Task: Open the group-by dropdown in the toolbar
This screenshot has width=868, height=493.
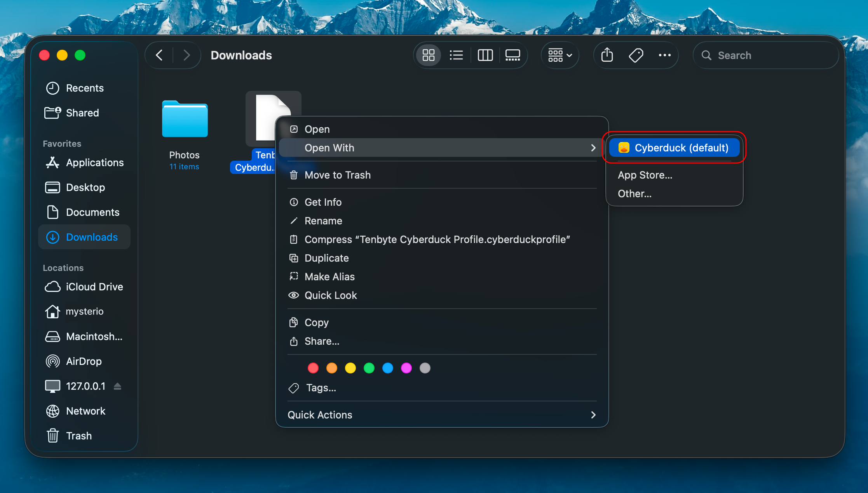Action: click(560, 55)
